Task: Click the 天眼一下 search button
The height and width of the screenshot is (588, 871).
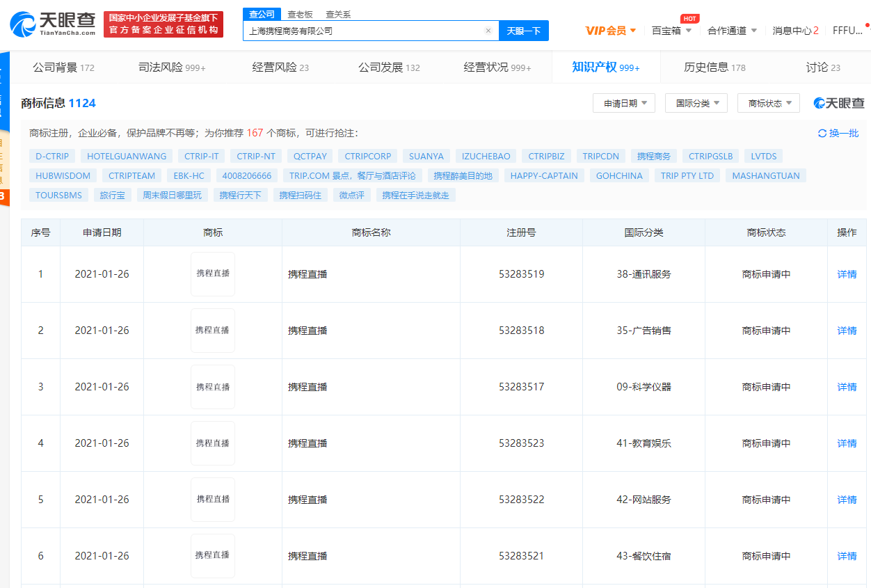Action: (524, 31)
